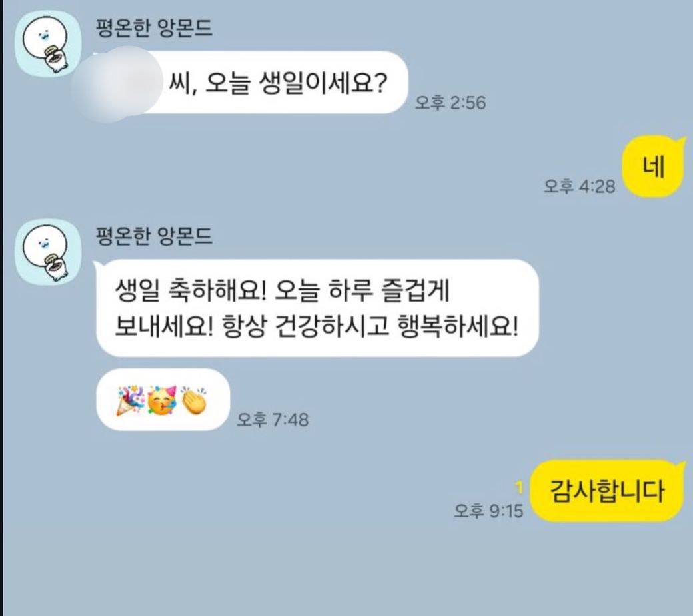Tap the emoji message bubble
693x616 pixels.
[163, 399]
